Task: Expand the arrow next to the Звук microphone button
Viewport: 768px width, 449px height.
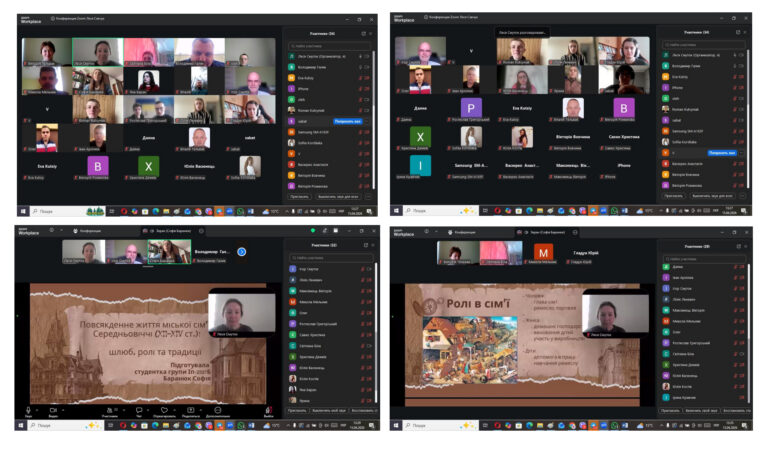Action: point(37,408)
